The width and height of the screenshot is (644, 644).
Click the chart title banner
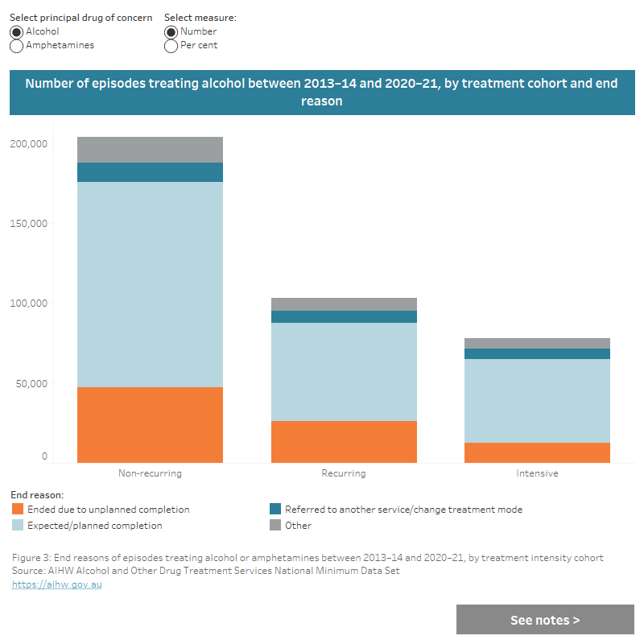click(322, 92)
